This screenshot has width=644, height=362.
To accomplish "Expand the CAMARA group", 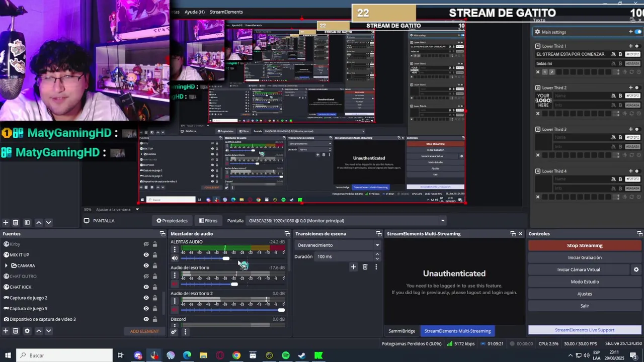I will point(6,265).
